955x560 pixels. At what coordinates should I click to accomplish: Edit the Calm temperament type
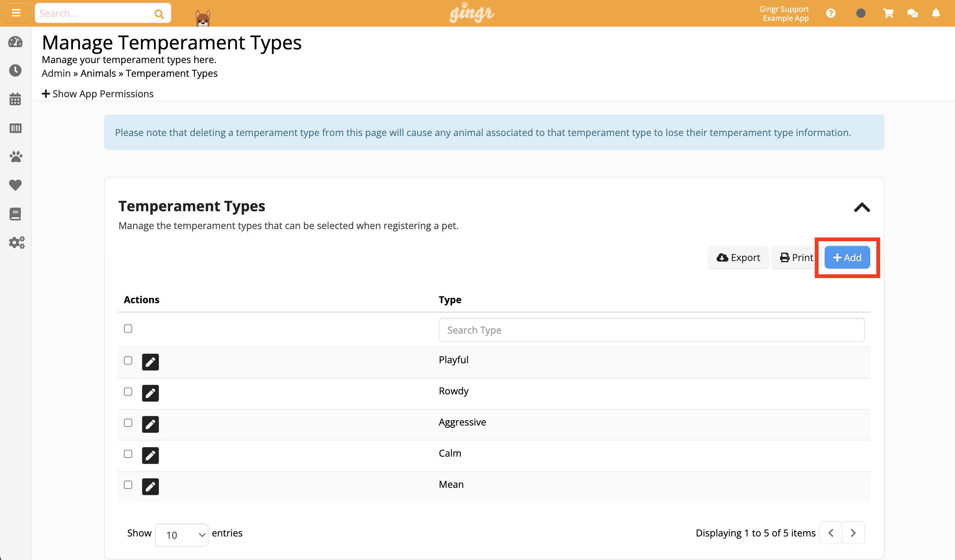tap(151, 456)
